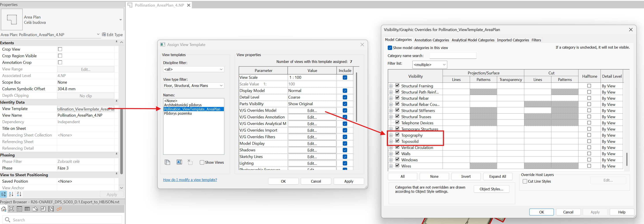Sort properties in reverse Z to A

click(x=19, y=194)
